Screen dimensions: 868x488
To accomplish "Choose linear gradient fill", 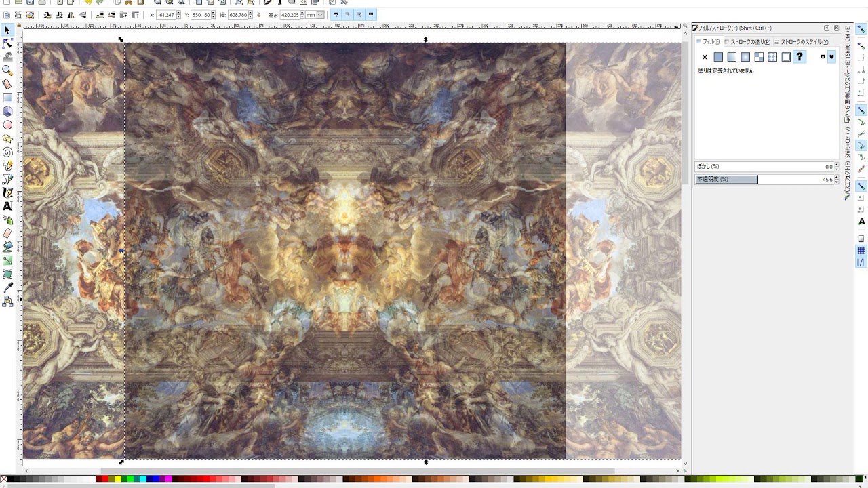I will tap(732, 57).
